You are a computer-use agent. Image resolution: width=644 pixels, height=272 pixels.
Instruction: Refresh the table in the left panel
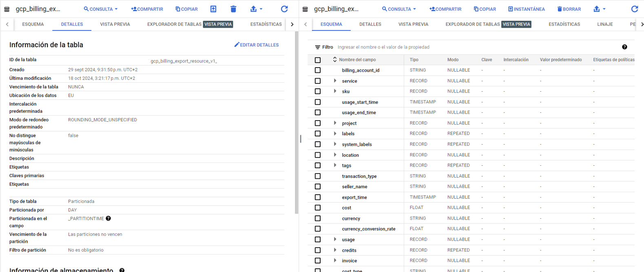coord(284,9)
